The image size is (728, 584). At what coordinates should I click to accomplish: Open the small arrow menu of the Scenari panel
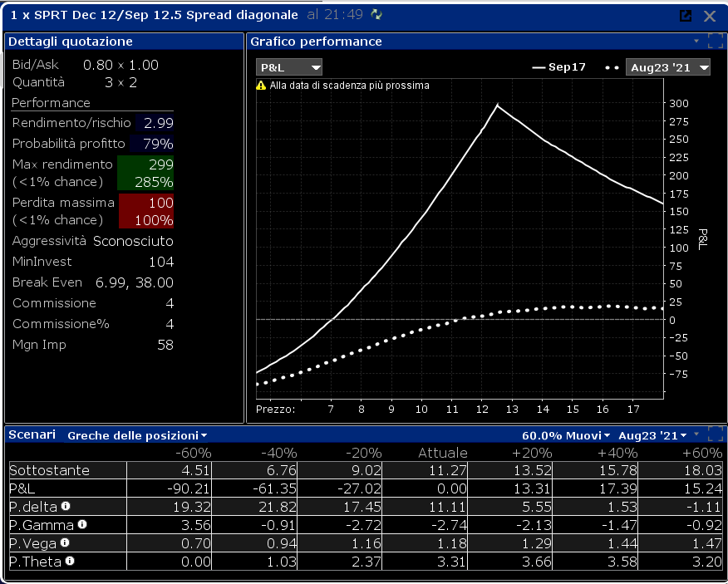[x=696, y=434]
